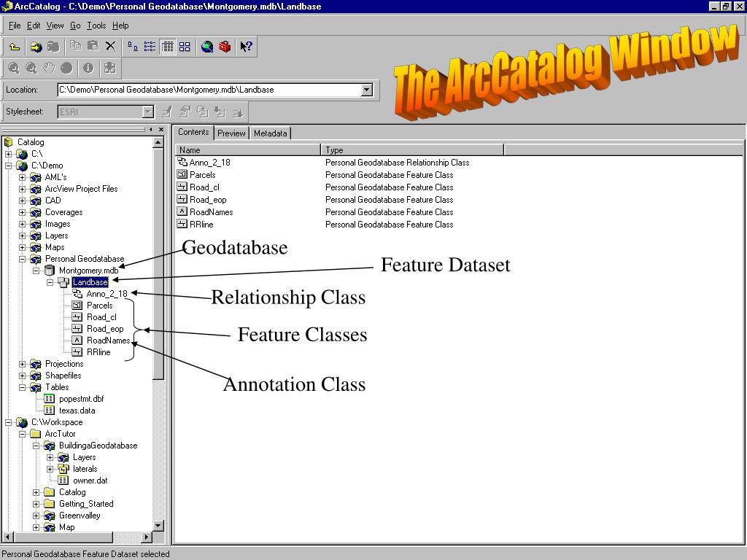Image resolution: width=747 pixels, height=560 pixels.
Task: Switch to the Contents tab
Action: pyautogui.click(x=193, y=133)
